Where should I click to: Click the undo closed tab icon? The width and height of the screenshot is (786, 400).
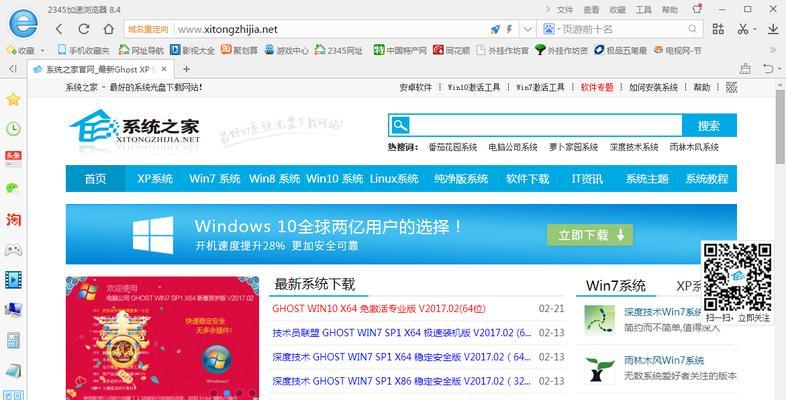767,69
